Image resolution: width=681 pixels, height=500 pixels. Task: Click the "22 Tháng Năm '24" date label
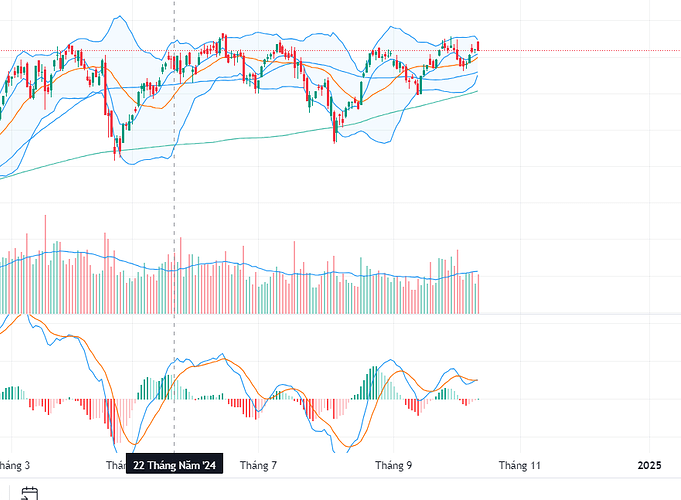point(174,465)
